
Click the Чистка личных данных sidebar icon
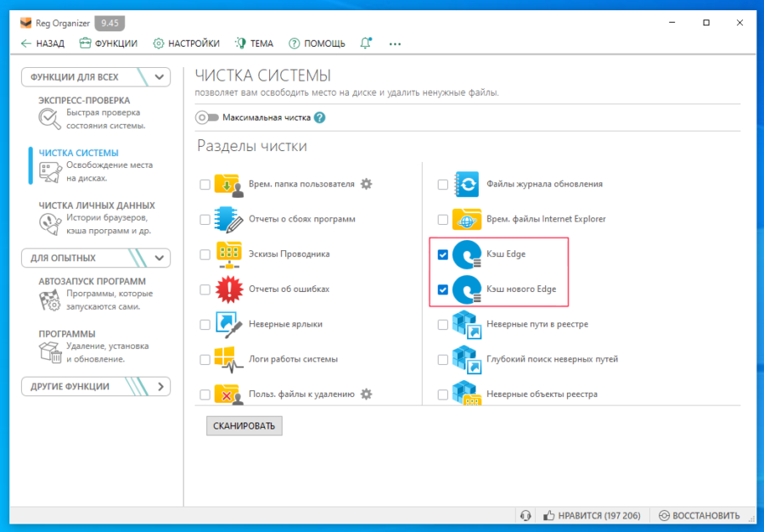tap(50, 224)
